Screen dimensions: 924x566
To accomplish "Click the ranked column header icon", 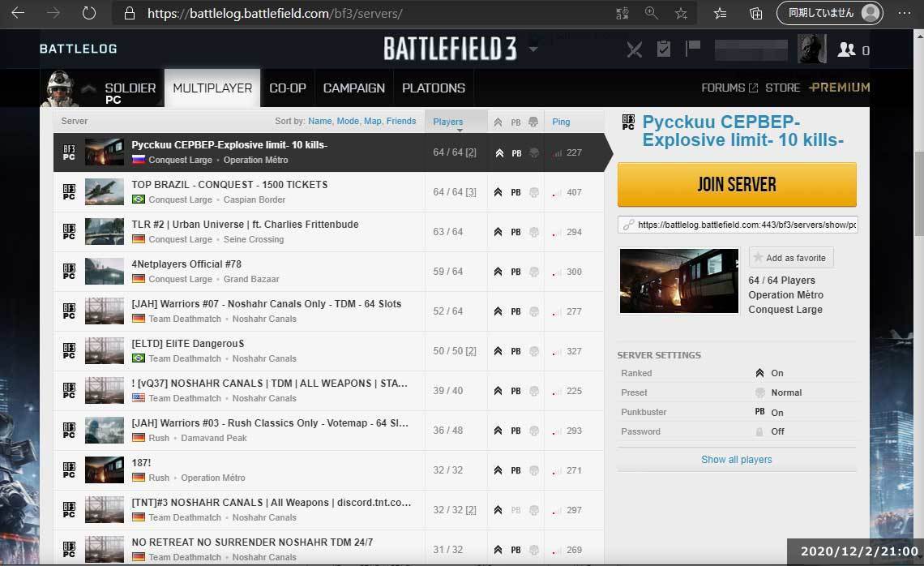I will (498, 122).
